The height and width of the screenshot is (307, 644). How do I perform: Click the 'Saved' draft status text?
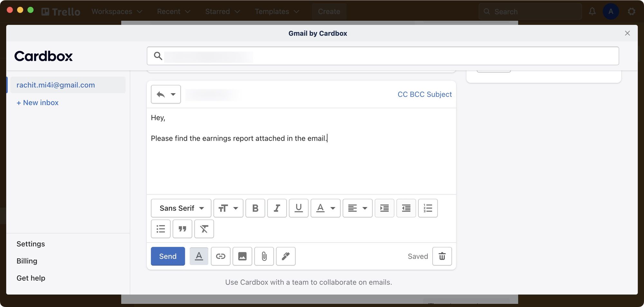418,256
